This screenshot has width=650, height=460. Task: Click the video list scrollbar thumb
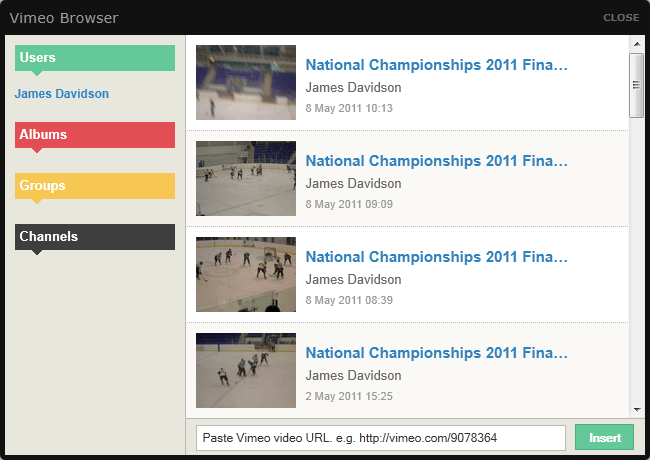pos(636,85)
